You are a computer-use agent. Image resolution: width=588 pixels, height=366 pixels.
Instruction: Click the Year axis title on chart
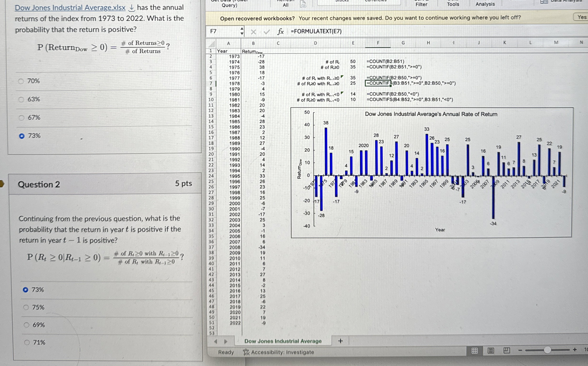pyautogui.click(x=440, y=230)
